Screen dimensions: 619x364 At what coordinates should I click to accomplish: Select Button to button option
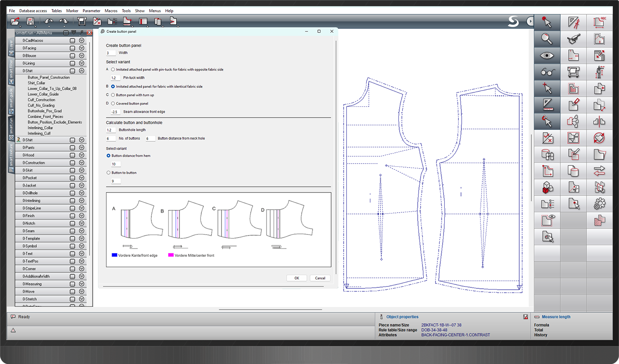(109, 173)
